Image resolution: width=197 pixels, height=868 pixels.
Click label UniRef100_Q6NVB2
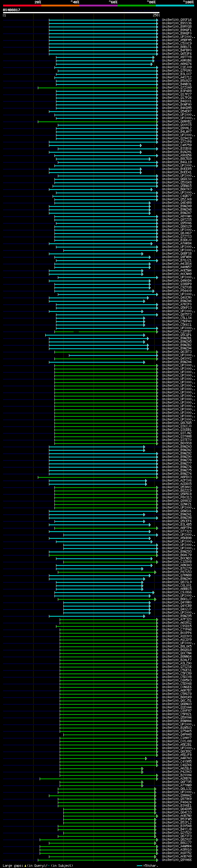pyautogui.click(x=177, y=122)
